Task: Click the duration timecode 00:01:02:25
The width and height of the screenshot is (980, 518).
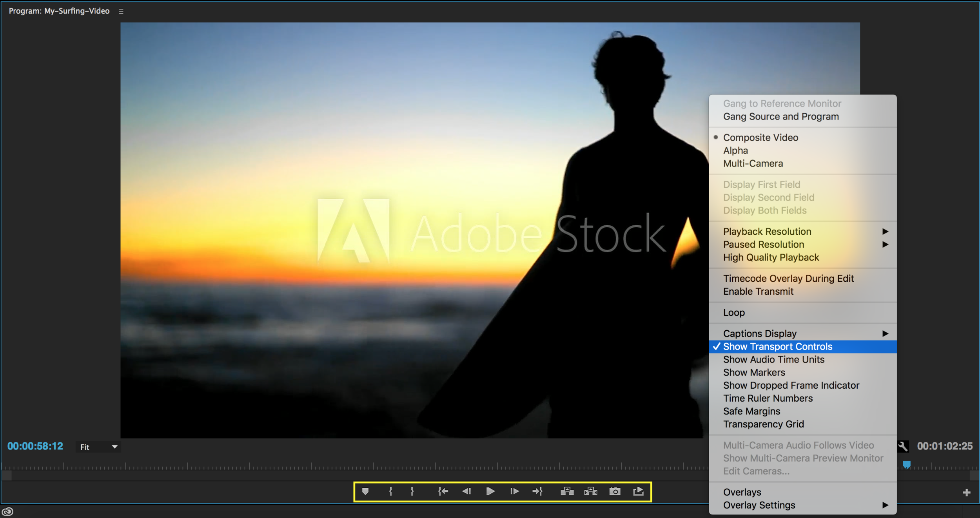Action: (x=945, y=446)
